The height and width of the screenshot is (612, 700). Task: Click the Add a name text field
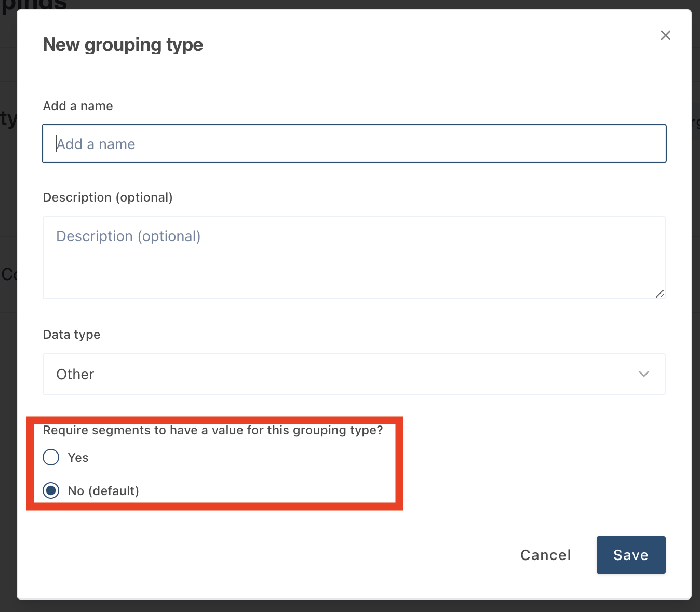point(354,143)
